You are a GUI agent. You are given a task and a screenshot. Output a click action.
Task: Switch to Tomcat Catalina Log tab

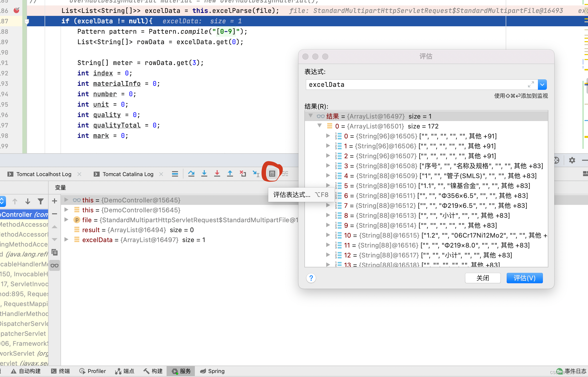coord(128,174)
